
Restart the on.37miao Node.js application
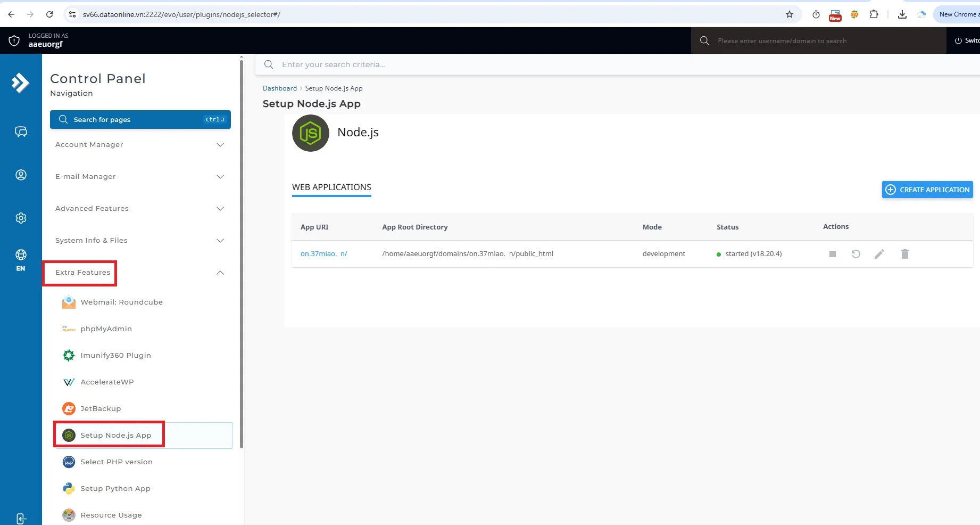[856, 254]
